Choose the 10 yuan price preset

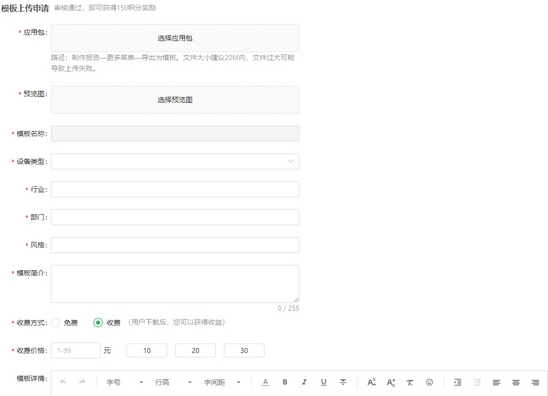[x=147, y=351]
